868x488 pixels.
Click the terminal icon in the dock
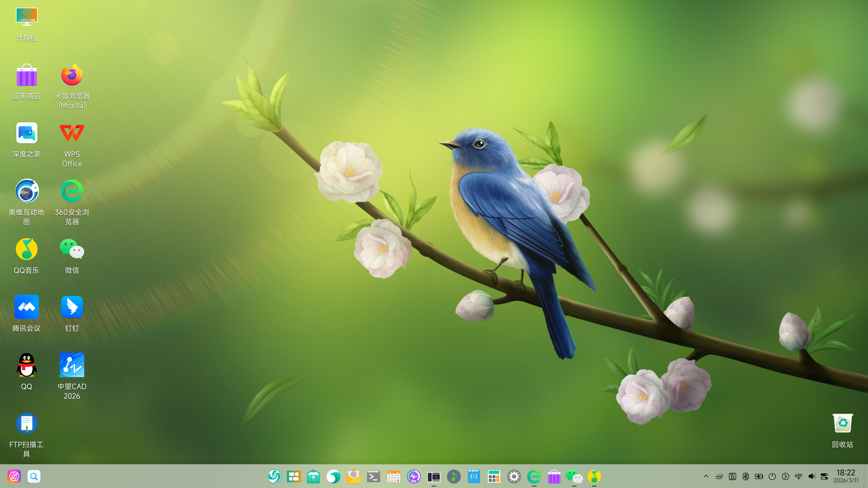[x=374, y=477]
